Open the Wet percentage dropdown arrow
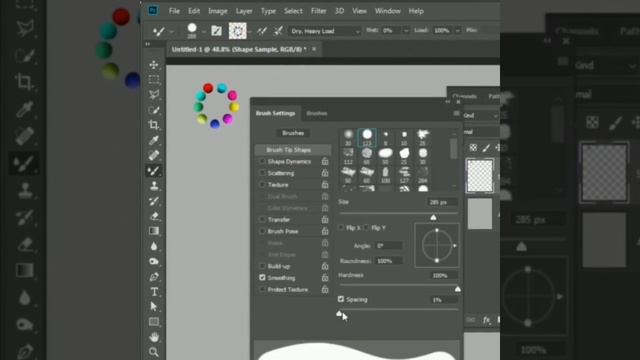640x360 pixels. tap(406, 31)
